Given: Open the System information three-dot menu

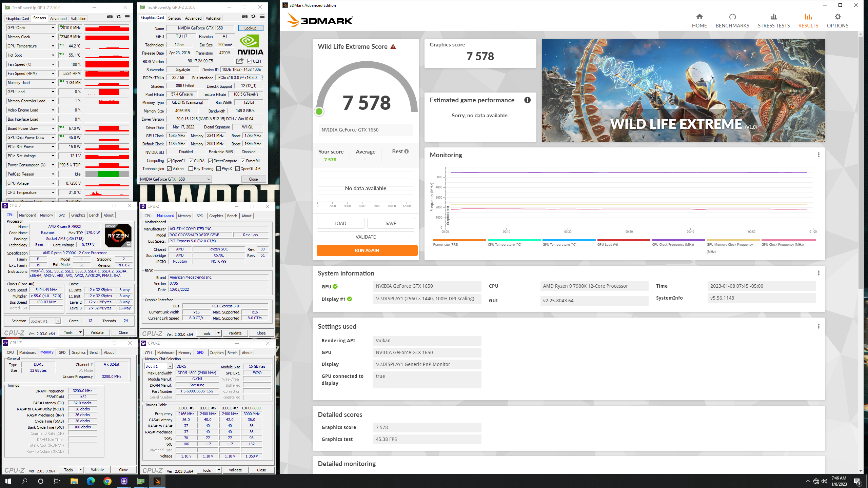Looking at the screenshot, I should tap(818, 273).
